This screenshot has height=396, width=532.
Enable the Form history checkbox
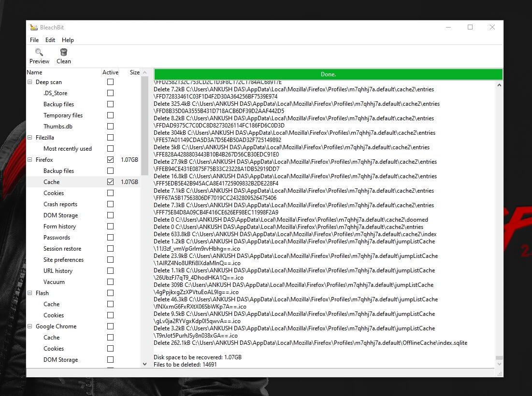(110, 226)
